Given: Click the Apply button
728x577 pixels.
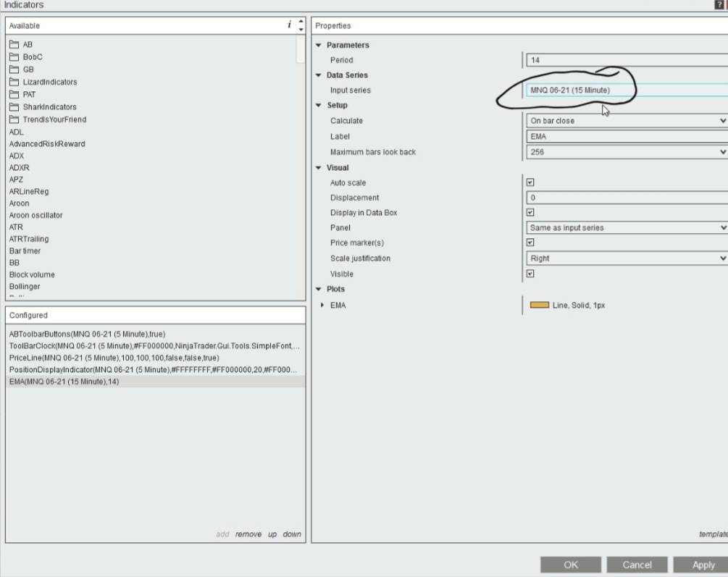Looking at the screenshot, I should point(702,565).
